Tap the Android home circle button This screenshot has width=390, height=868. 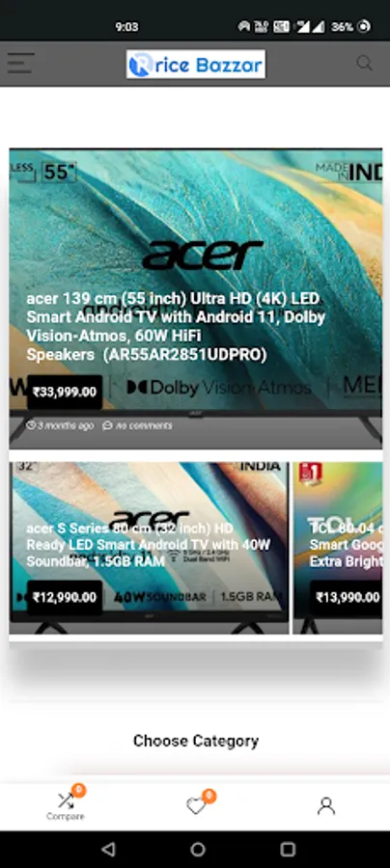[198, 849]
